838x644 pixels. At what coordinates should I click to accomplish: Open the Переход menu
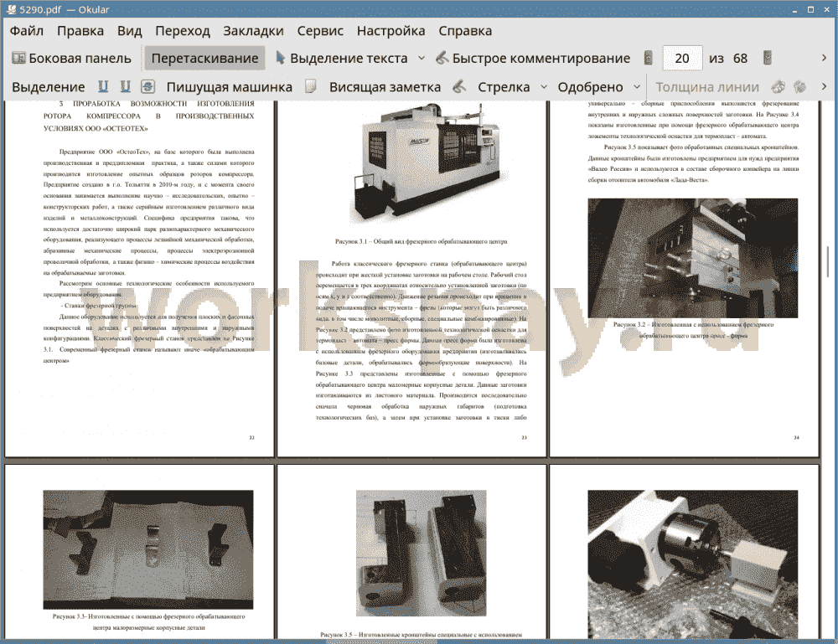click(x=182, y=31)
